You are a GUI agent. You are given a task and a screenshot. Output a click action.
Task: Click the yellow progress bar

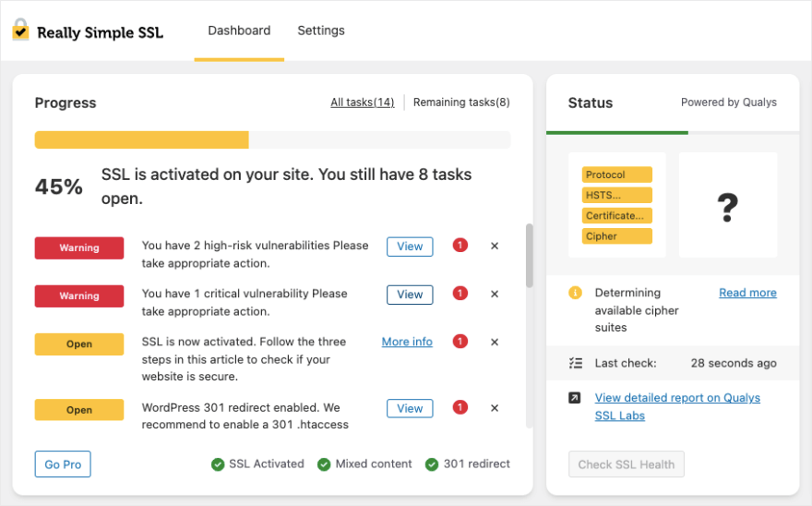(x=142, y=140)
